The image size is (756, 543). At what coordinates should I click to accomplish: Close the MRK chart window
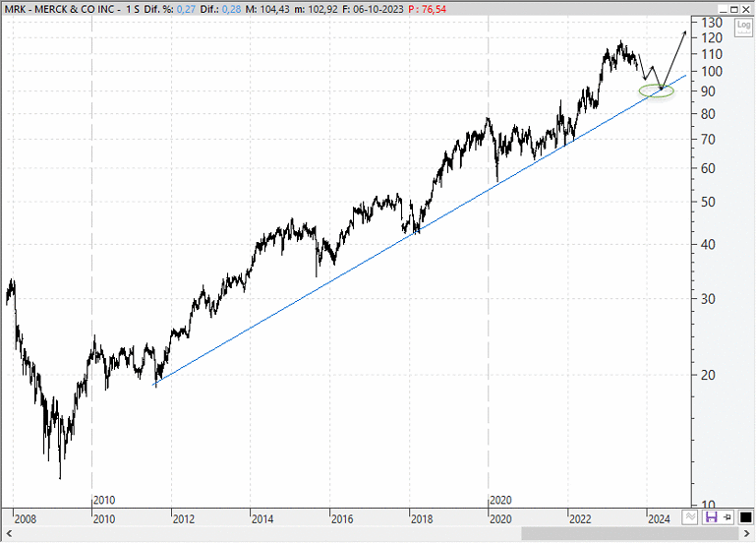[x=746, y=9]
